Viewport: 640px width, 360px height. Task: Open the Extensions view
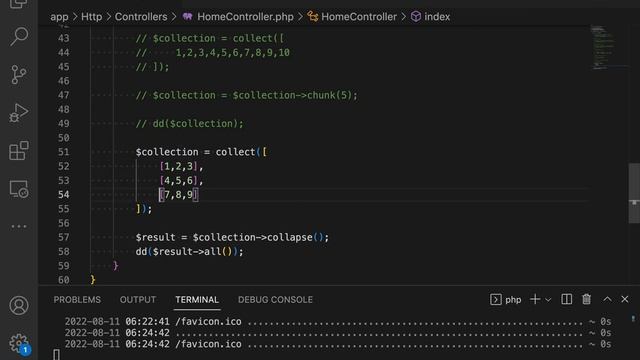[19, 151]
